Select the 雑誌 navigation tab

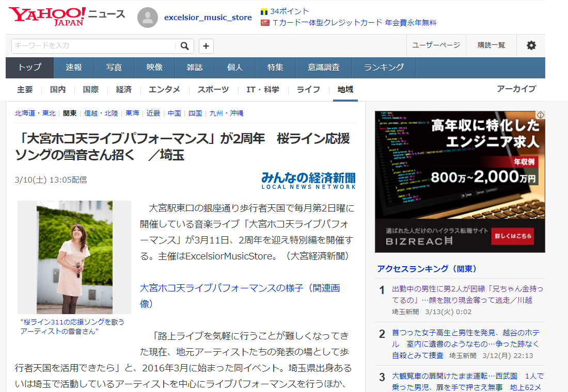point(195,68)
